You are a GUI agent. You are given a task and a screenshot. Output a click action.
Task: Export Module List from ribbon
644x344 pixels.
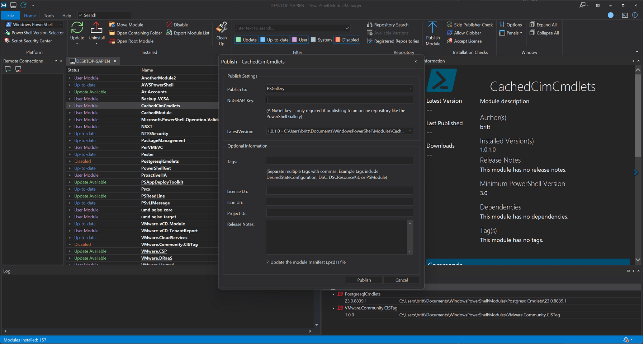click(x=188, y=33)
